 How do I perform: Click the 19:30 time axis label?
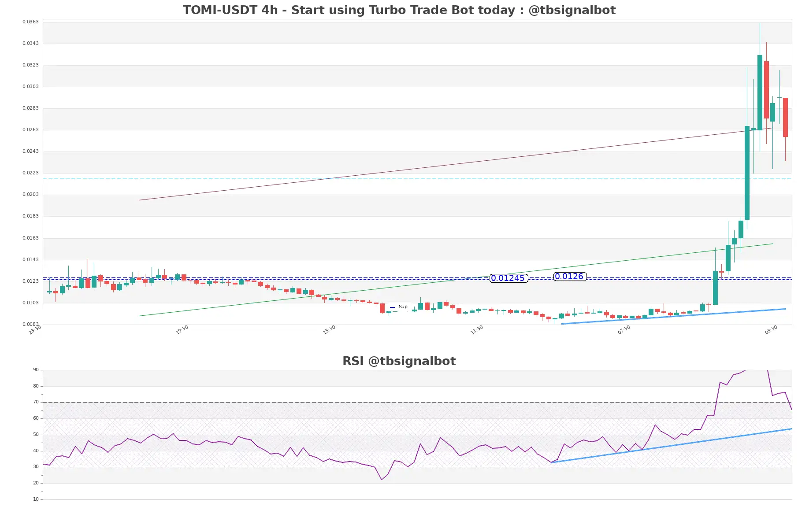182,330
